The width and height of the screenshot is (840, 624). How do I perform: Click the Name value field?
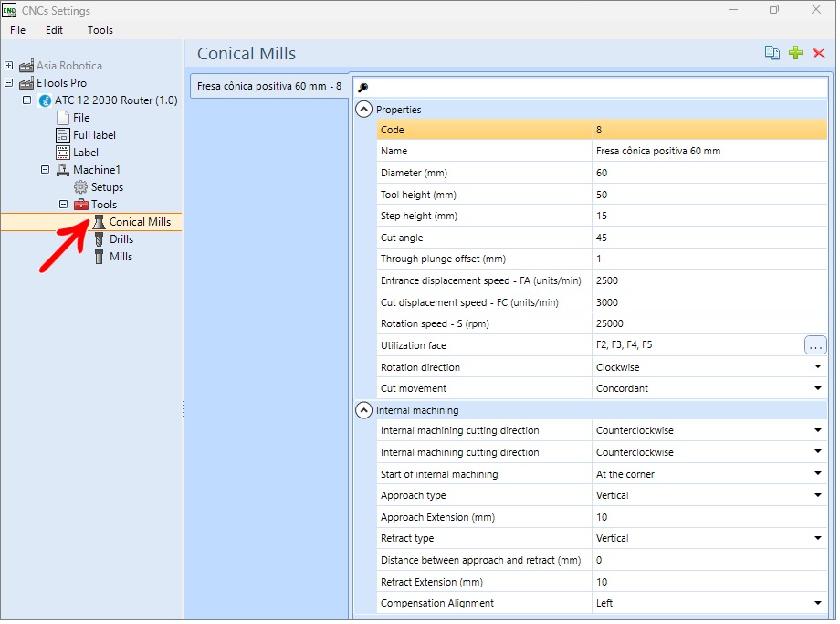point(711,152)
